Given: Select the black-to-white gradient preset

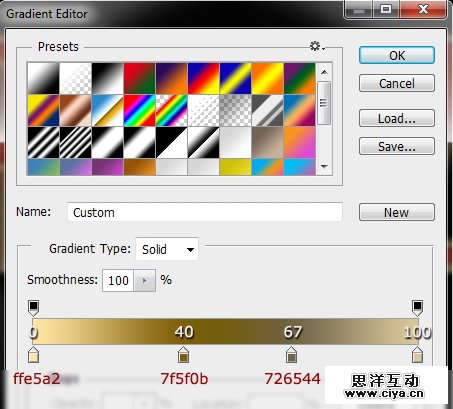Looking at the screenshot, I should click(107, 78).
